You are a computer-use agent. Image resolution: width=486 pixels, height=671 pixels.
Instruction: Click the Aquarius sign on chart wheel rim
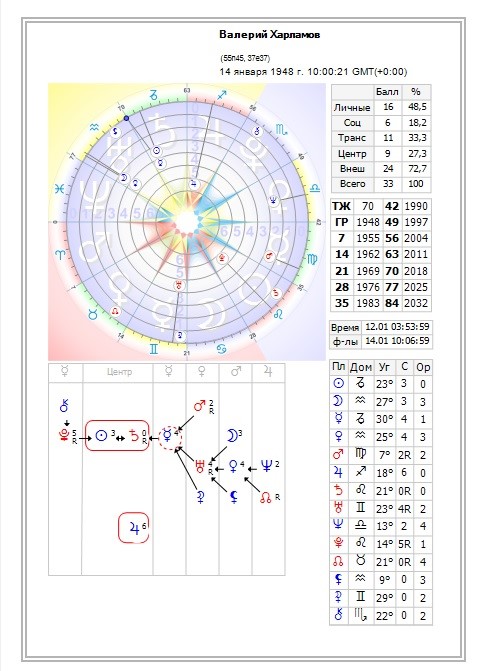[x=95, y=127]
